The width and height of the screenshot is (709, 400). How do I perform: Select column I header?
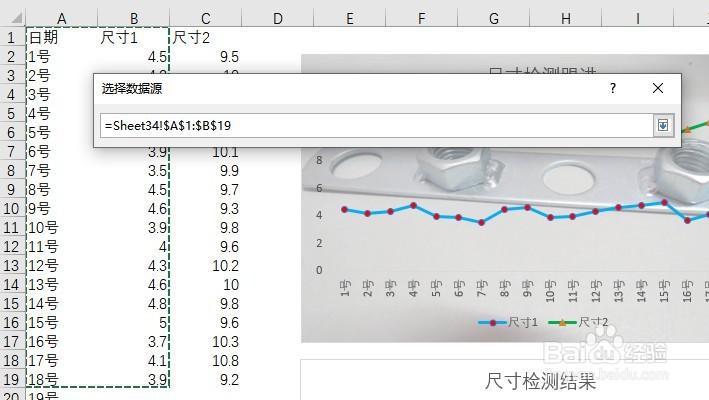click(x=637, y=18)
